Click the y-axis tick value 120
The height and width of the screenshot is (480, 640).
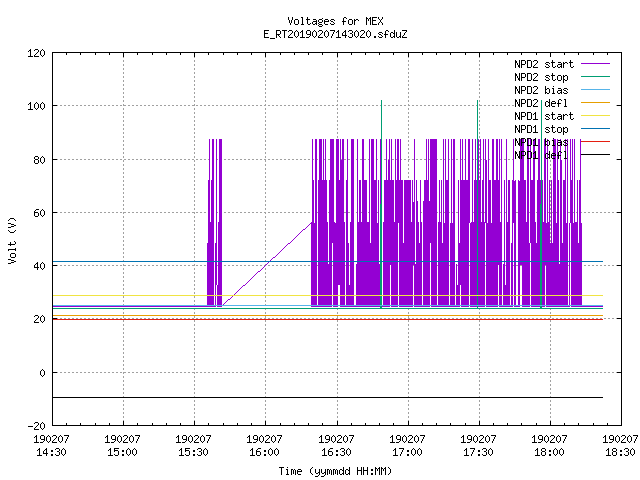tap(36, 53)
